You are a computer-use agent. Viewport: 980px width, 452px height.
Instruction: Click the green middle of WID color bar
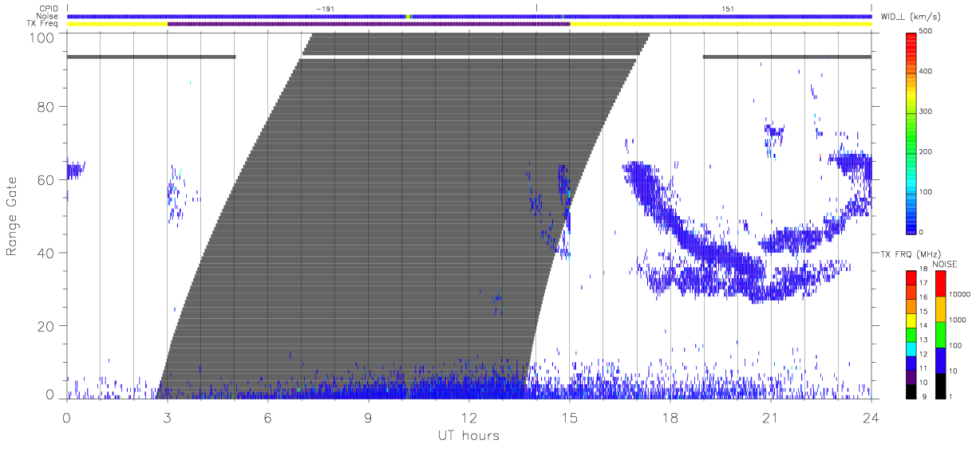tap(911, 132)
